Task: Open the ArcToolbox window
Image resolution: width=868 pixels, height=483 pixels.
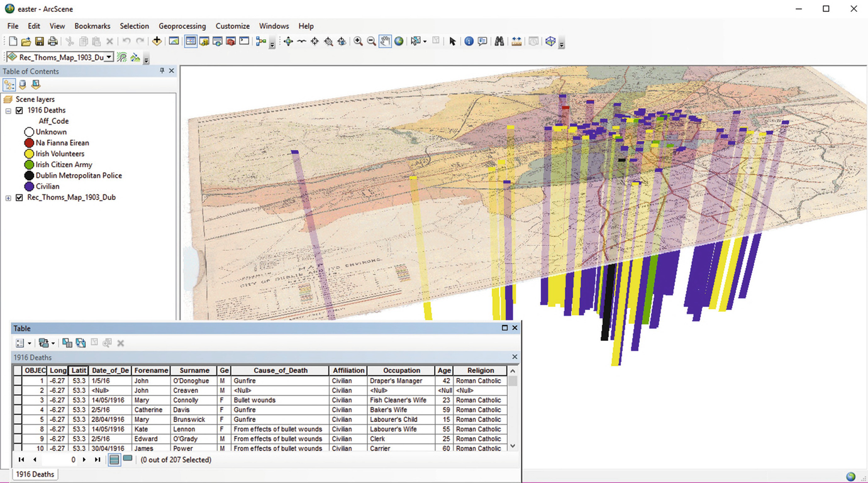Action: coord(231,42)
